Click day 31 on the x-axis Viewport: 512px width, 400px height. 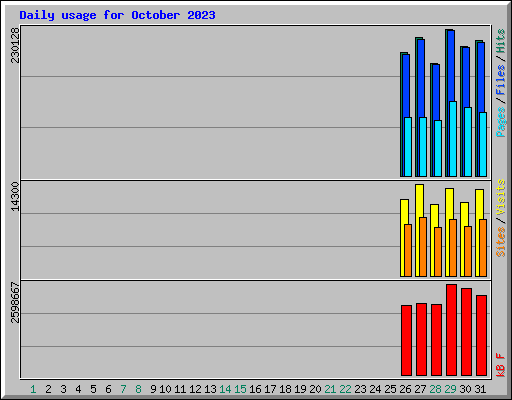coord(480,389)
